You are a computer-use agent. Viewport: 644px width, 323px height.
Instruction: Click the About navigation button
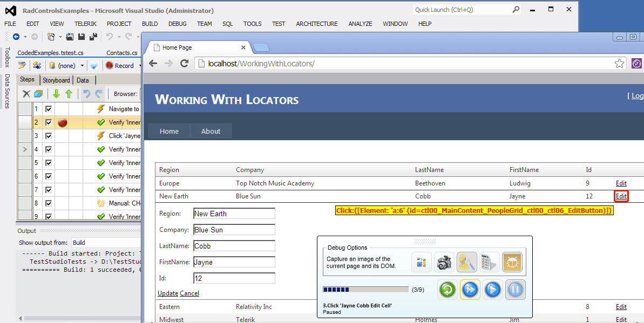click(211, 132)
